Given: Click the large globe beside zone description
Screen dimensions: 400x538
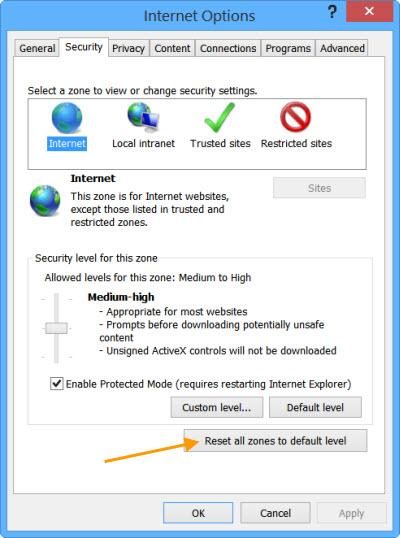Looking at the screenshot, I should tap(45, 201).
